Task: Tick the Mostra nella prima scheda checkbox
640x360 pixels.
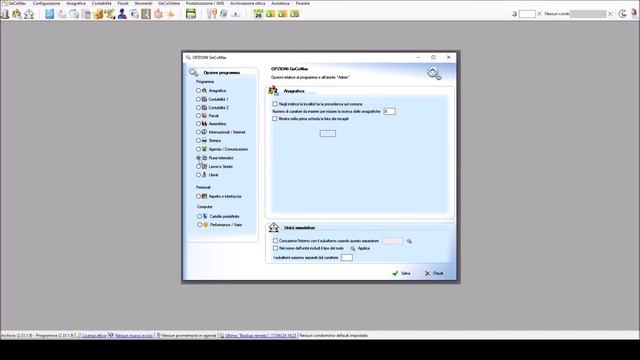Action: coord(275,119)
